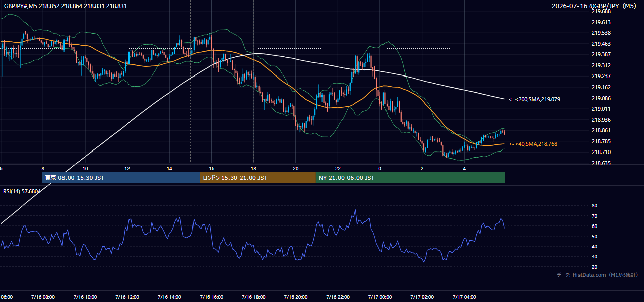
Task: Click the '2026-07-16 のGBP/JPY（M5）' chart title
Action: [595, 6]
